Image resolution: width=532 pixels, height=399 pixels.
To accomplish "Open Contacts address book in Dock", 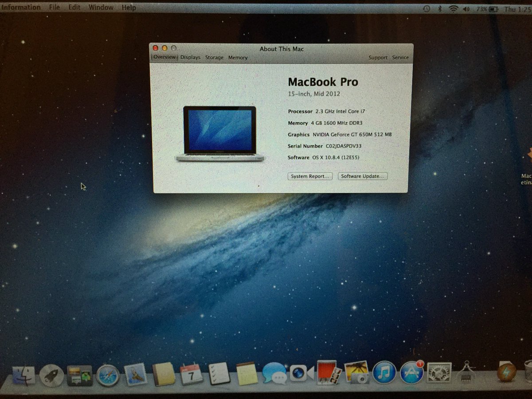I will (x=164, y=375).
